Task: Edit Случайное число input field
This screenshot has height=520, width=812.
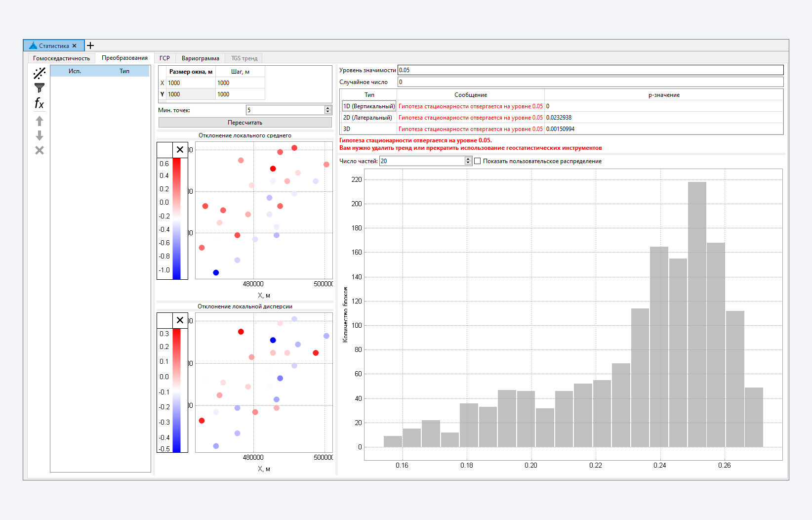Action: pyautogui.click(x=590, y=82)
